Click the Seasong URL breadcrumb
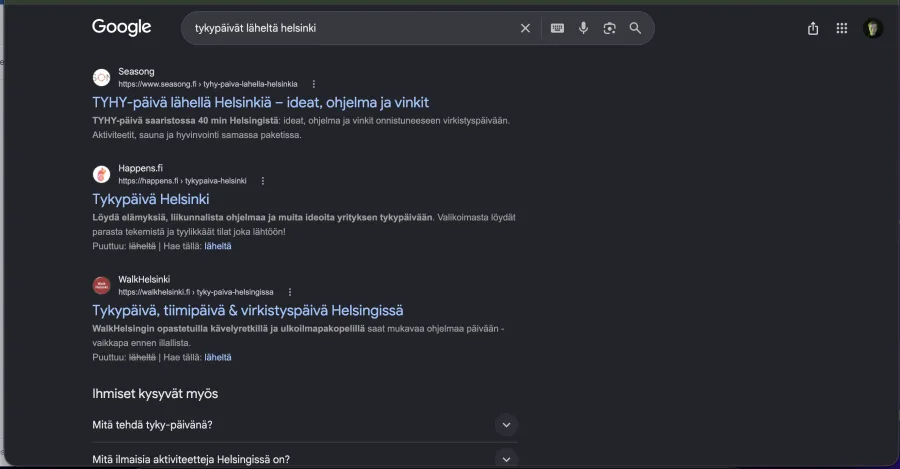This screenshot has width=900, height=469. (x=208, y=84)
